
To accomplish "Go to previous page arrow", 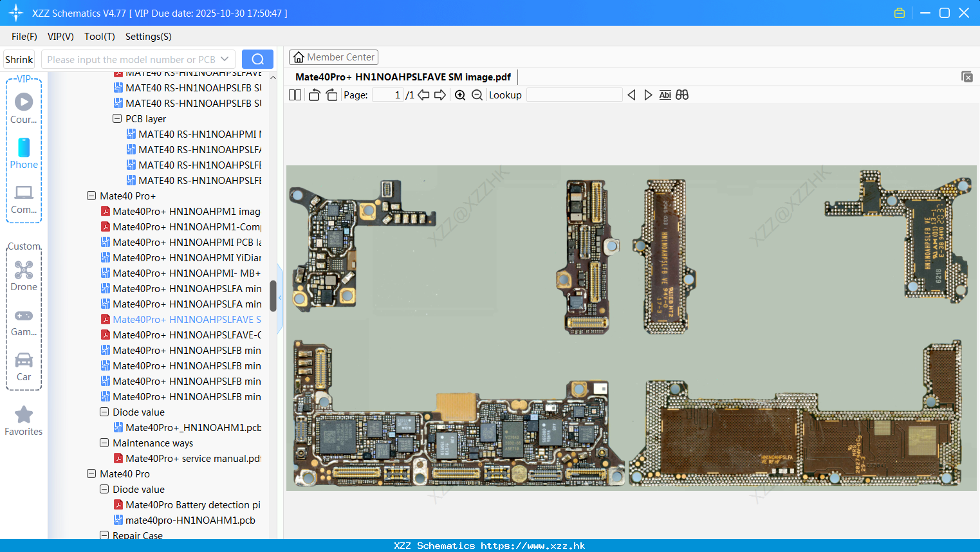I will [423, 95].
